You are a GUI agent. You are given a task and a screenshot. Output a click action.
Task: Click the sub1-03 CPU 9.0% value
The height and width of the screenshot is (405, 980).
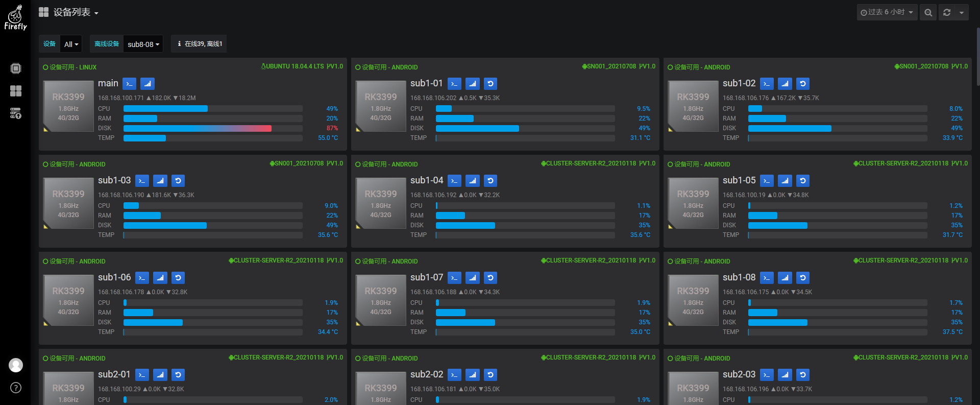pyautogui.click(x=331, y=206)
